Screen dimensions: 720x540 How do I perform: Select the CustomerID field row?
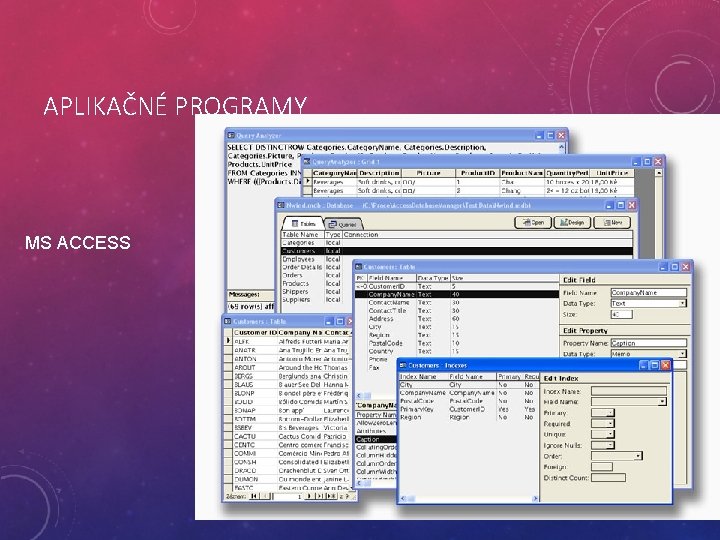tap(457, 286)
